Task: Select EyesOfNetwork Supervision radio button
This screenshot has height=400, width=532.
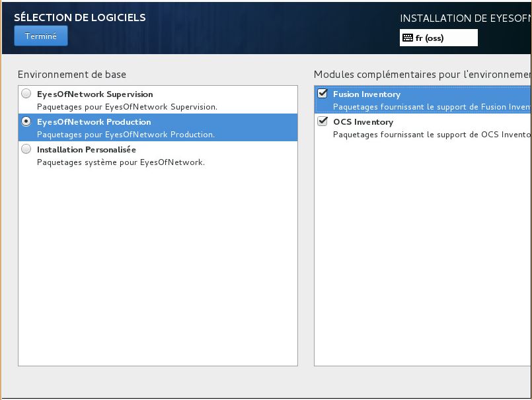Action: tap(26, 94)
